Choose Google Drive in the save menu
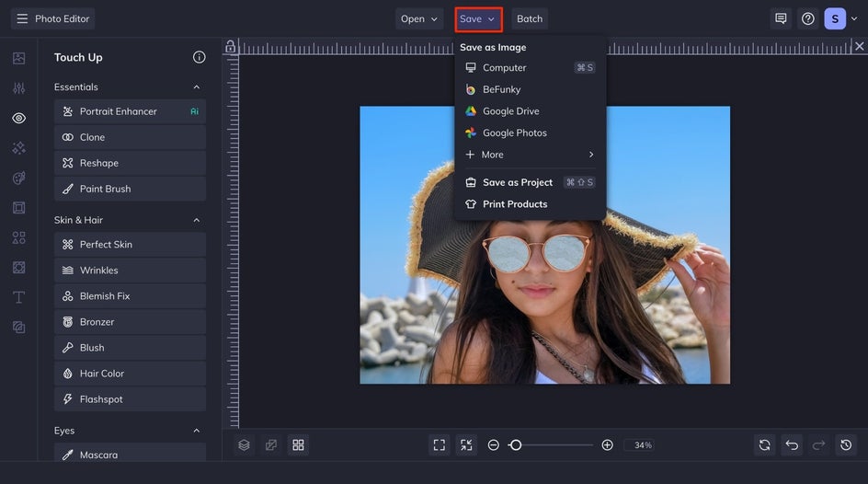Viewport: 868px width, 484px height. [x=510, y=111]
